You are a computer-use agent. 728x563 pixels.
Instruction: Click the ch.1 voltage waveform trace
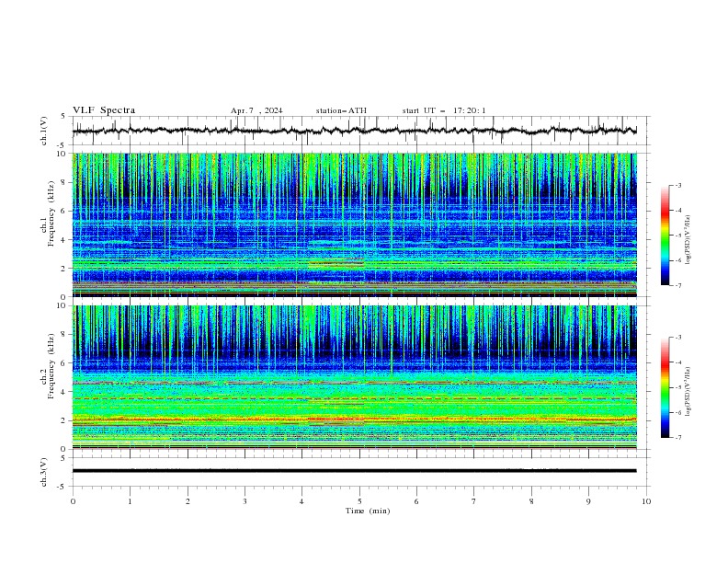[x=354, y=131]
